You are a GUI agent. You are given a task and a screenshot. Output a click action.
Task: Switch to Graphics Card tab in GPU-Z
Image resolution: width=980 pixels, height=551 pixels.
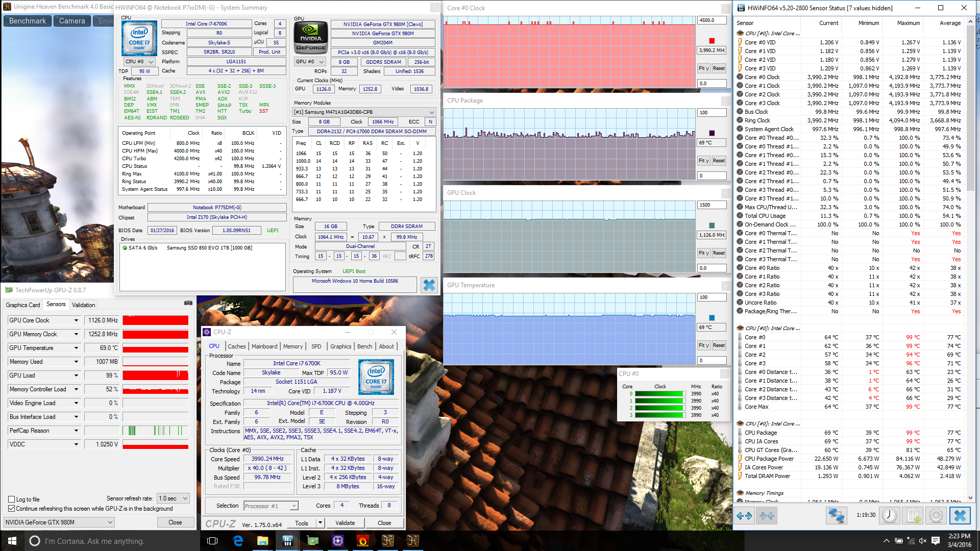coord(23,305)
